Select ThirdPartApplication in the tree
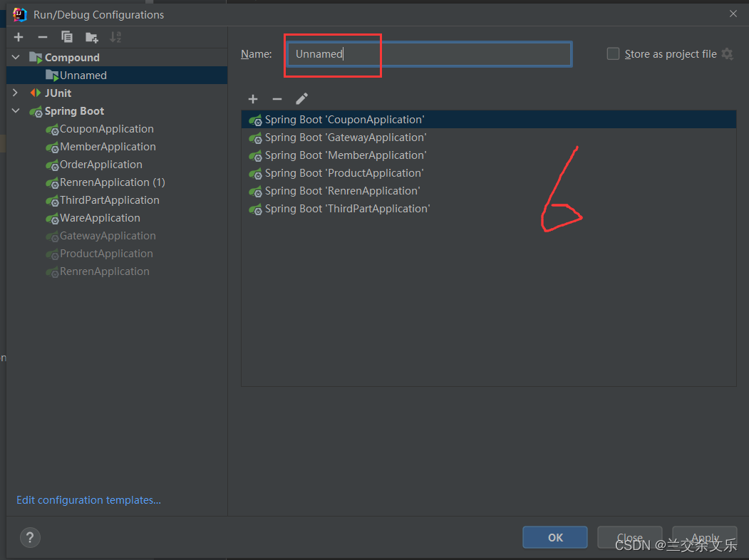Screen dimensions: 749x560 click(109, 200)
